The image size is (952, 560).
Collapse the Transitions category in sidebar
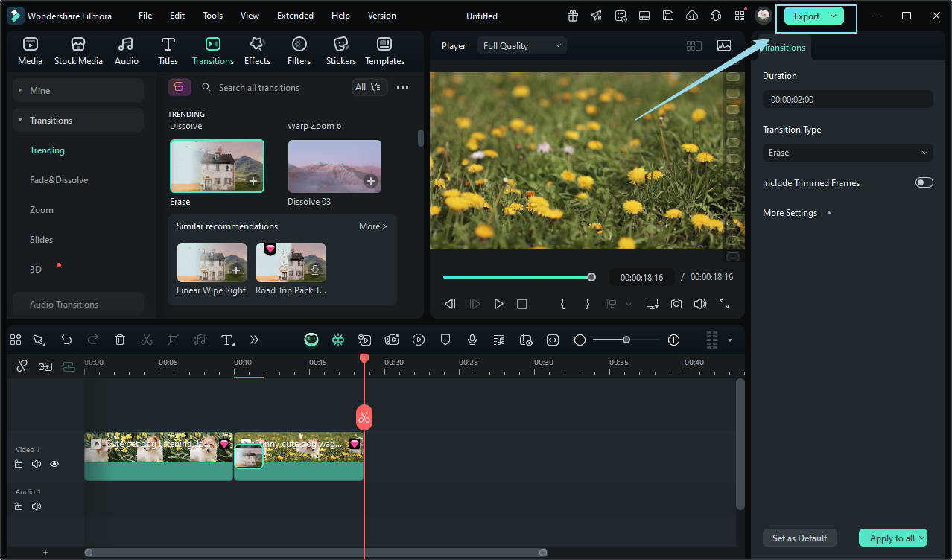point(78,120)
